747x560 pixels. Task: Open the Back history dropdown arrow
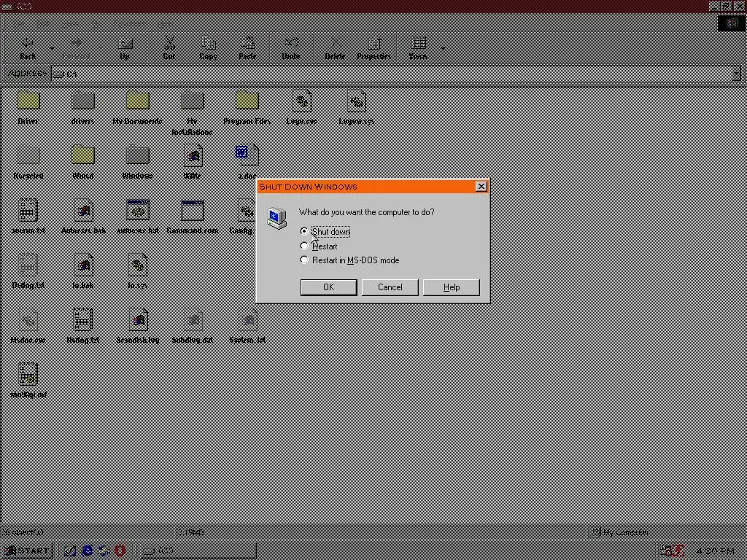pos(52,48)
